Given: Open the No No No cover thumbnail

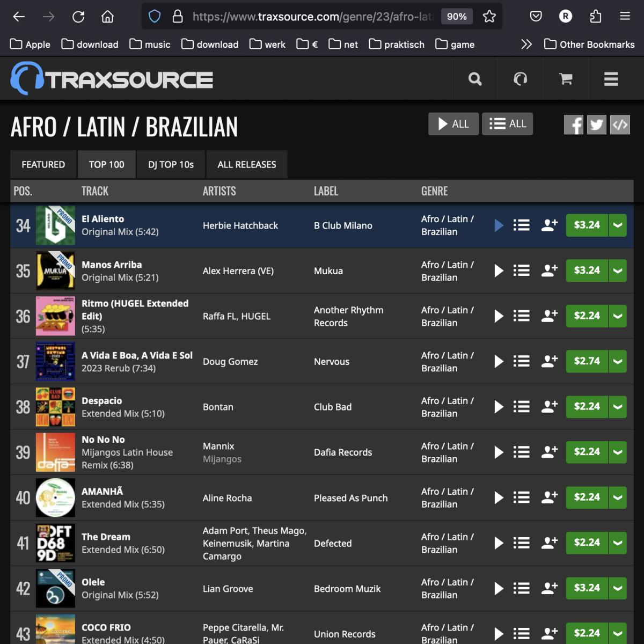Looking at the screenshot, I should [x=55, y=452].
